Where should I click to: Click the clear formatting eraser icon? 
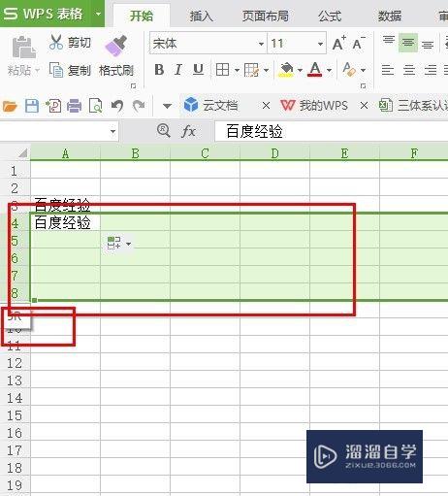(349, 69)
